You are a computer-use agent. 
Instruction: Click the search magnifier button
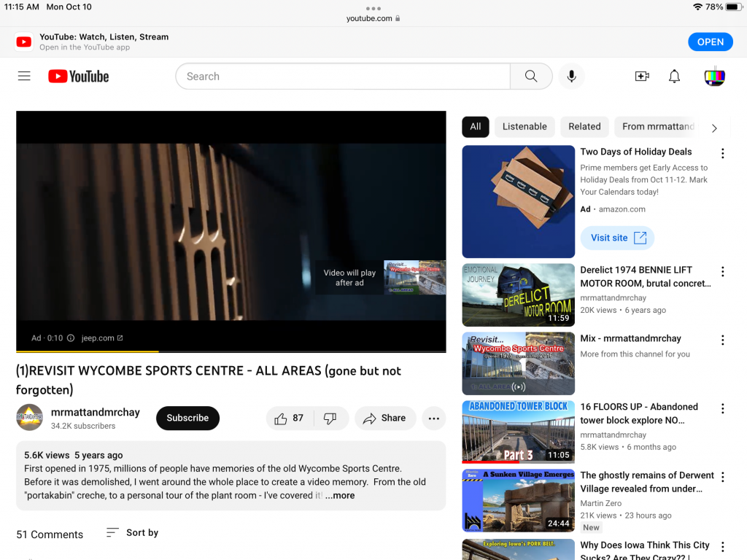click(x=531, y=77)
